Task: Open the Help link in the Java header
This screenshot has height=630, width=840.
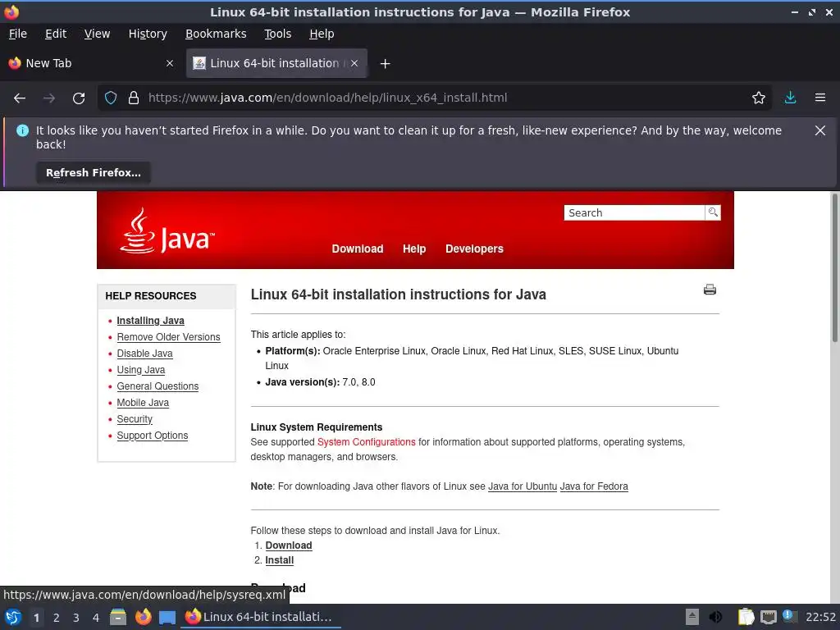Action: click(414, 249)
